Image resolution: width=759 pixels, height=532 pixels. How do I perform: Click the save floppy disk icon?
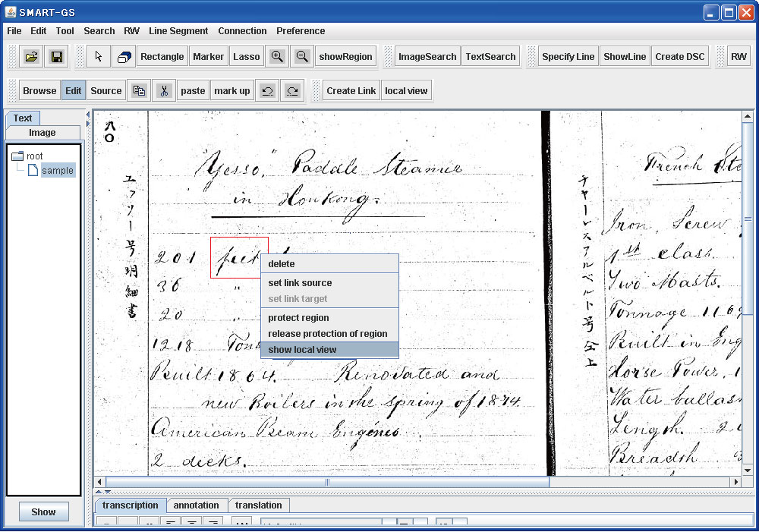click(56, 57)
